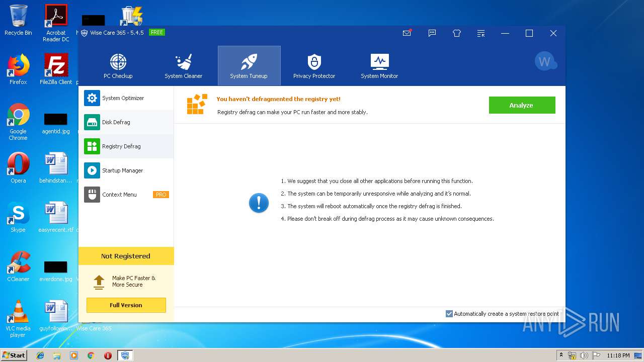
Task: Click the user avatar W icon
Action: 545,61
